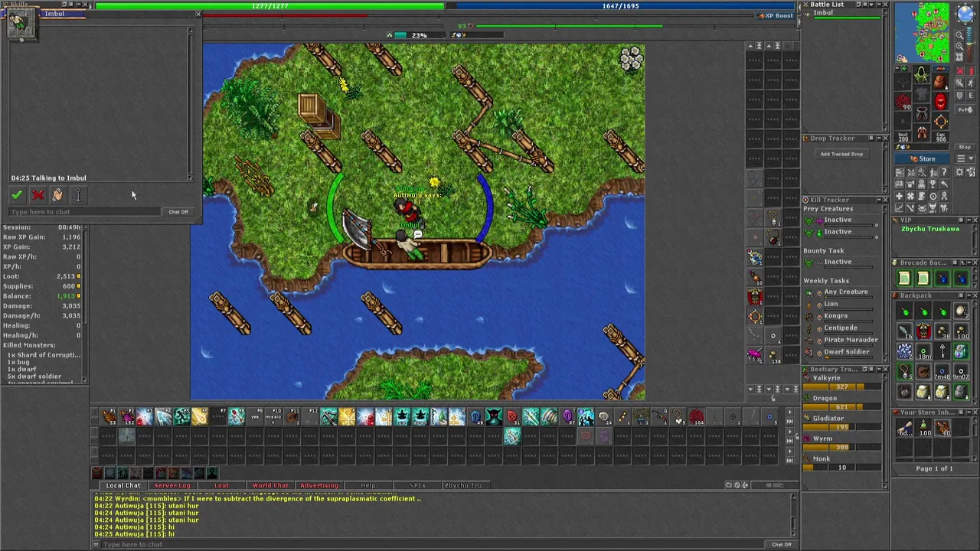980x551 pixels.
Task: Click the hand icon beside the red X
Action: tap(58, 195)
